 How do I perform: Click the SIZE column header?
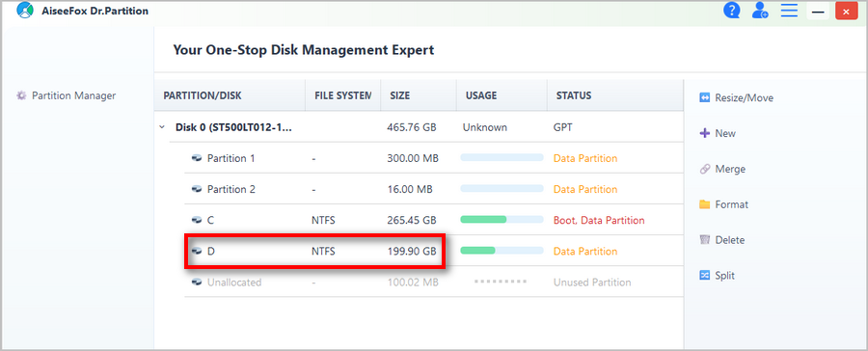418,95
